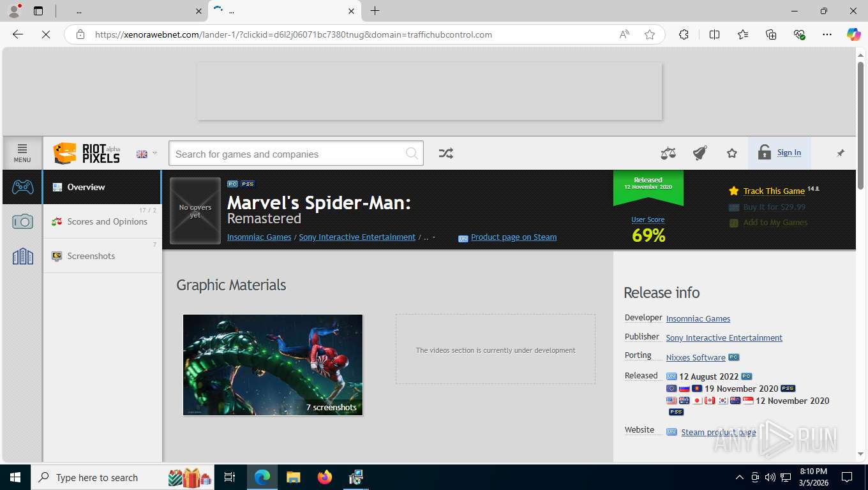Open Settings and more ellipsis menu
The image size is (868, 490).
point(827,34)
